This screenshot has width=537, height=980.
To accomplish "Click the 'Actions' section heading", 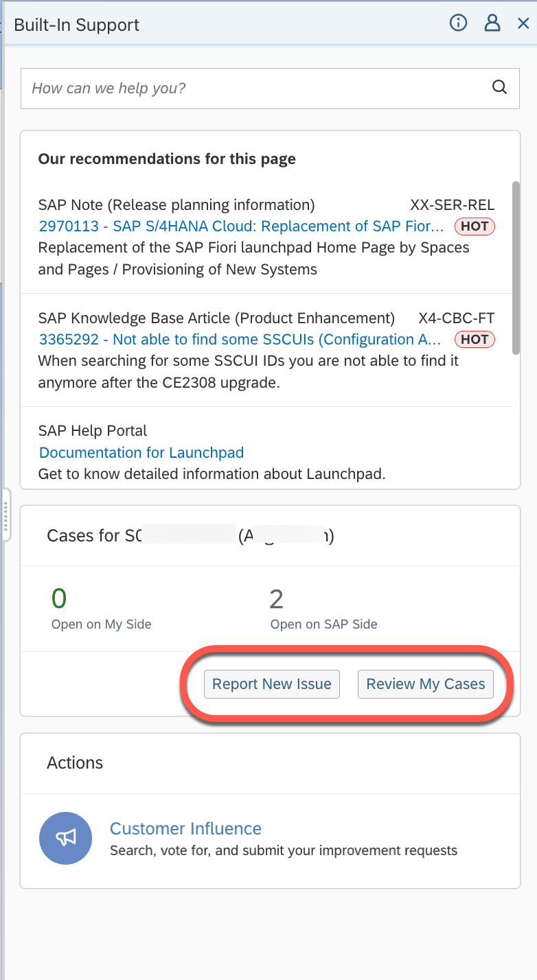I will pyautogui.click(x=75, y=763).
